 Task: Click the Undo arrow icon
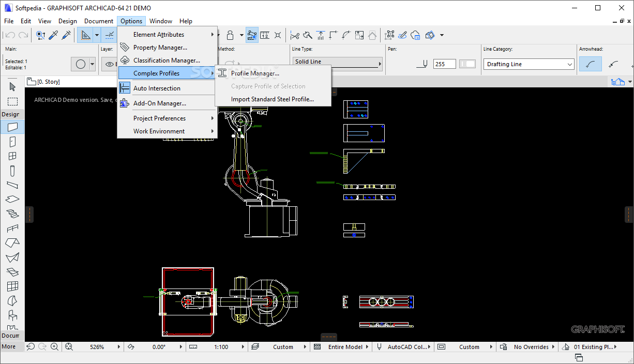[10, 35]
